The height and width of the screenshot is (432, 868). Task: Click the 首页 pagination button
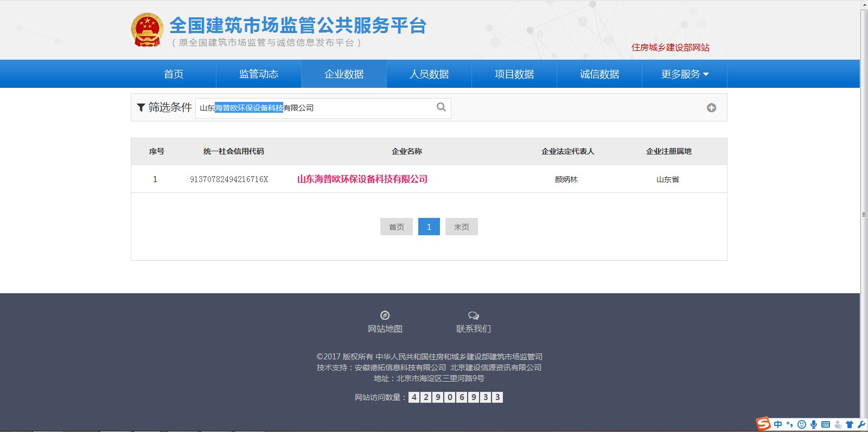coord(397,227)
